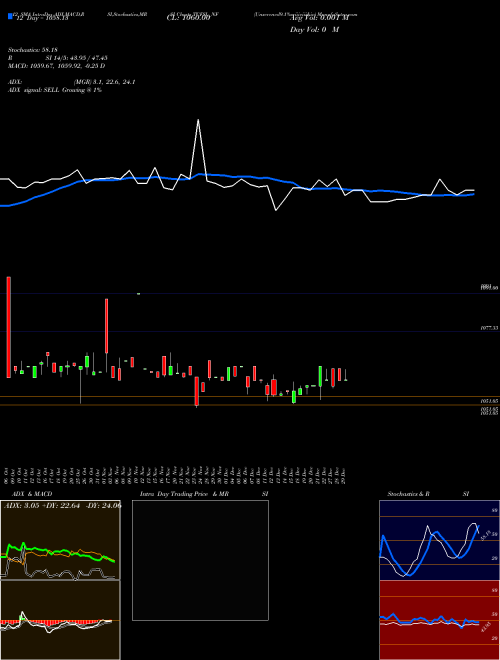The width and height of the screenshot is (500, 660).
Task: Select the 'Stochastics: 58.18' readout
Action: [33, 50]
